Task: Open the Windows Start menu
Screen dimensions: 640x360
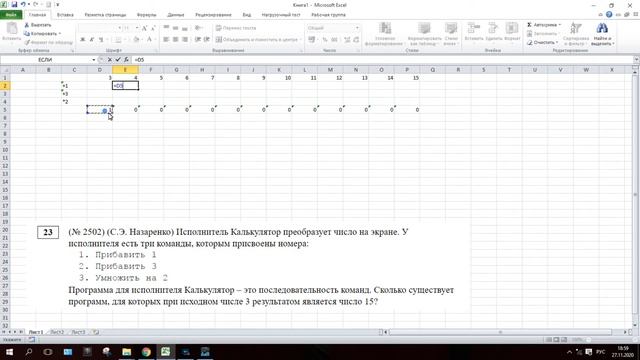Action: click(9, 351)
